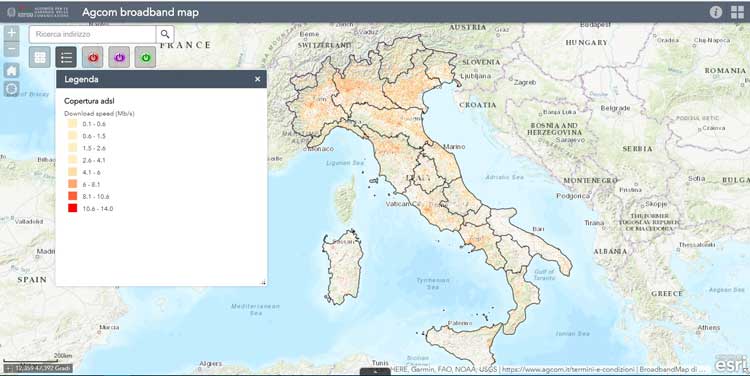Expand the bottom attribute table arrow
Viewport: 750px width, 376px height.
tap(375, 371)
